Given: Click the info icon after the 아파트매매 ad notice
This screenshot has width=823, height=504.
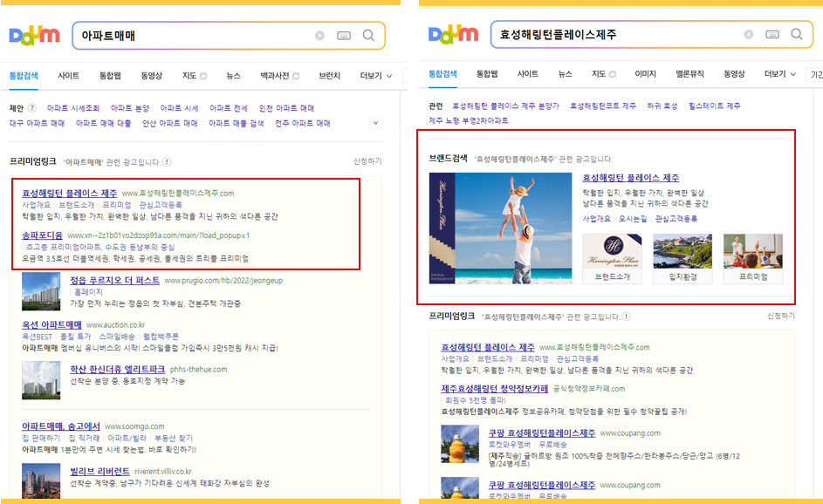Looking at the screenshot, I should 167,161.
